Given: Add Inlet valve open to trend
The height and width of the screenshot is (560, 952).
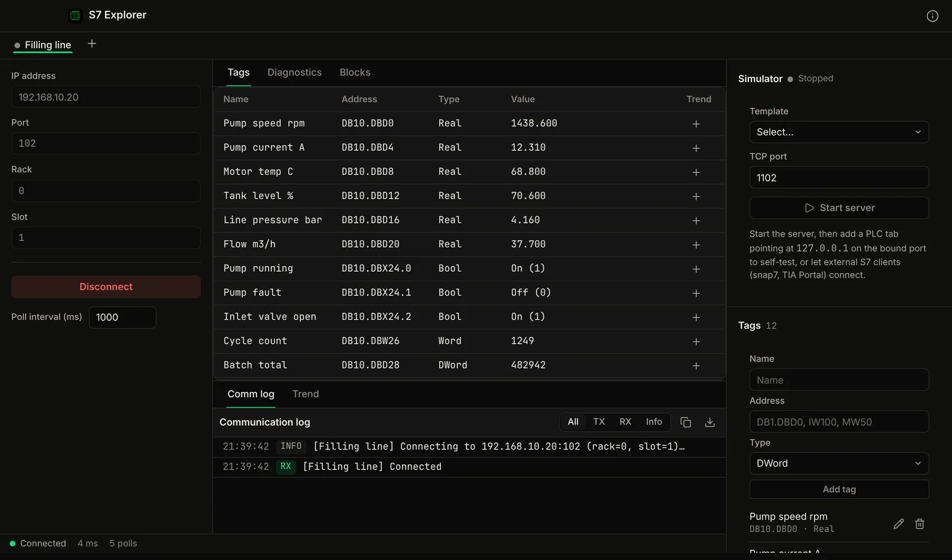Looking at the screenshot, I should 696,317.
